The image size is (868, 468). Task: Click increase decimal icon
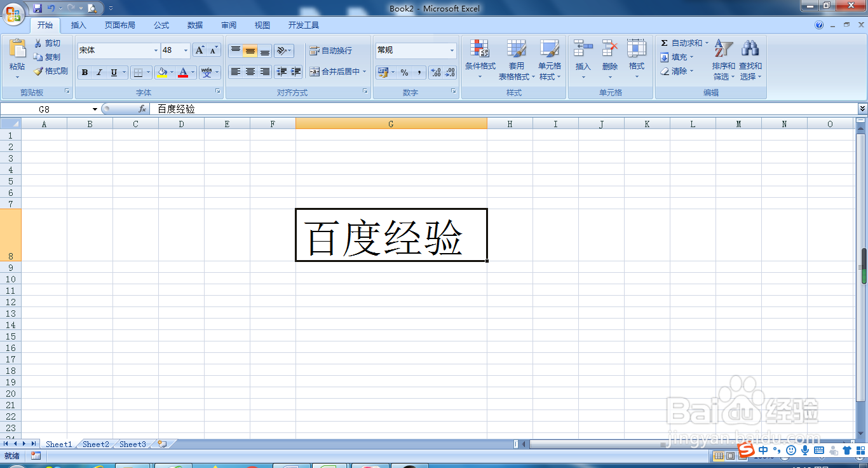click(x=436, y=72)
